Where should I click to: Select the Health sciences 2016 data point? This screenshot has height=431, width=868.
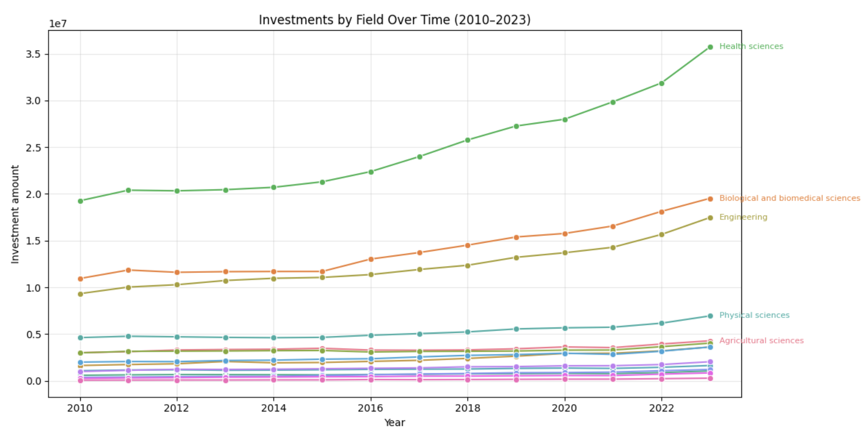pyautogui.click(x=371, y=172)
